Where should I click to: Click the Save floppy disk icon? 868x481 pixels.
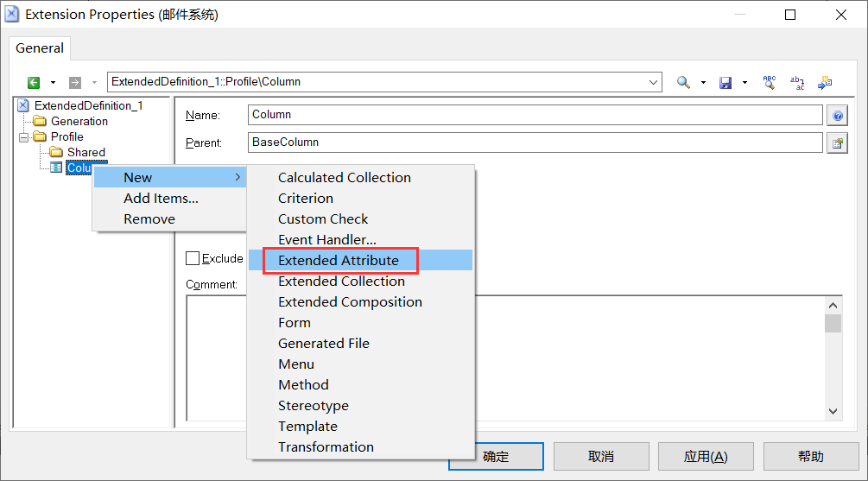(725, 83)
